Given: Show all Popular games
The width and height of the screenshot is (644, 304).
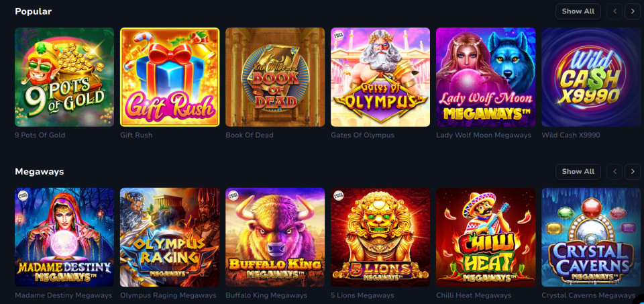Looking at the screenshot, I should 578,11.
